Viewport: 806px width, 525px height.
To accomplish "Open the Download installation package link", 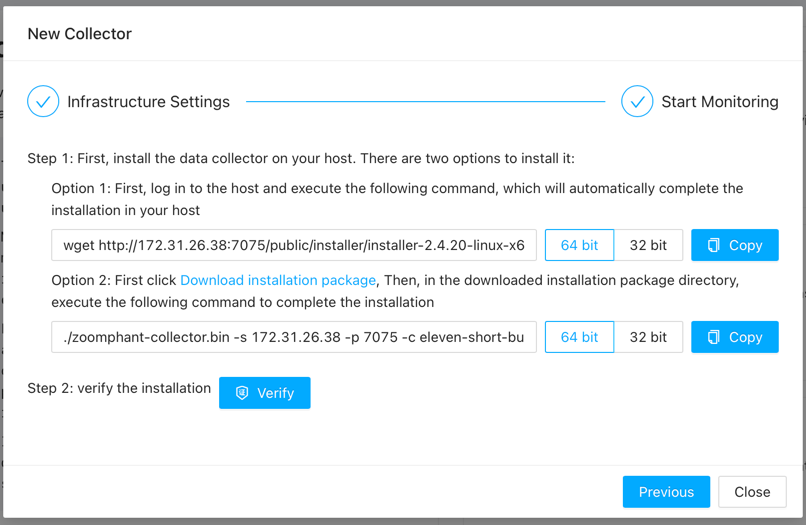I will coord(278,280).
